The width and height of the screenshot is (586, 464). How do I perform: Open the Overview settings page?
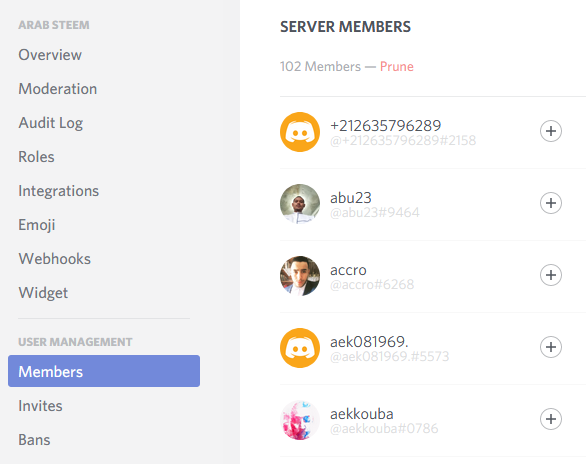tap(50, 55)
